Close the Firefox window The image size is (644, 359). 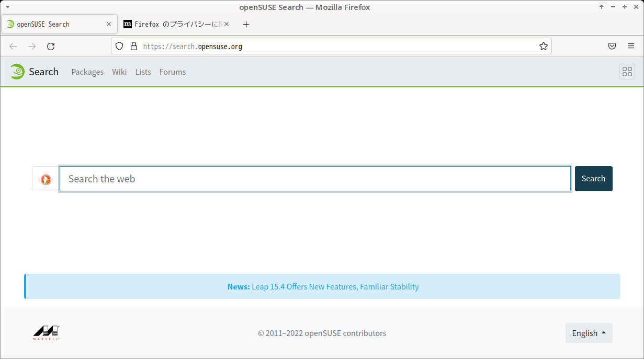(x=636, y=7)
